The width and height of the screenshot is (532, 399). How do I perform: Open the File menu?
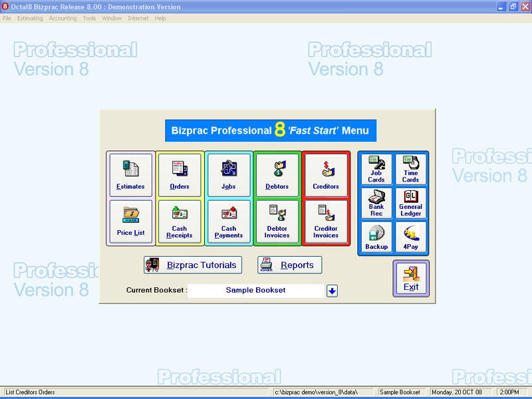pos(7,19)
